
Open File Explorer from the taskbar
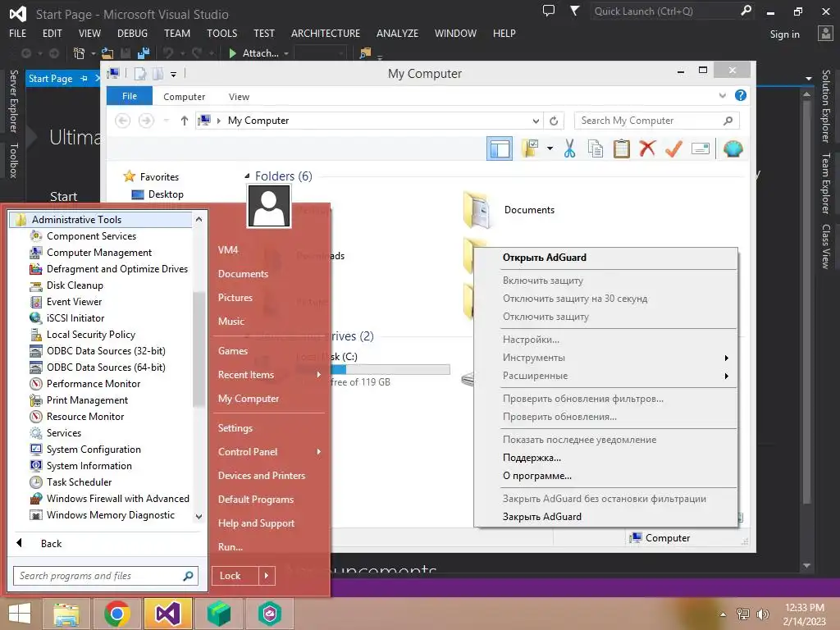coord(66,614)
